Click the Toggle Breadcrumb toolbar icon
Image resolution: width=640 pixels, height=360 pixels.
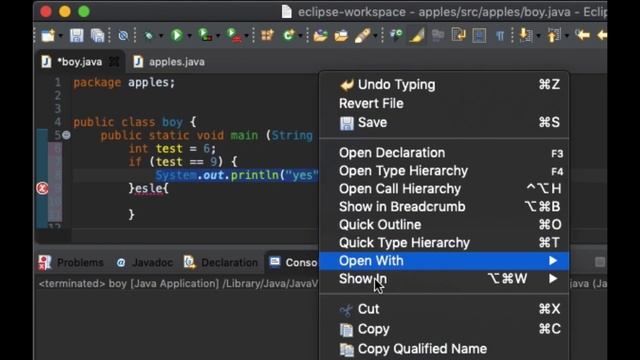pyautogui.click(x=396, y=36)
